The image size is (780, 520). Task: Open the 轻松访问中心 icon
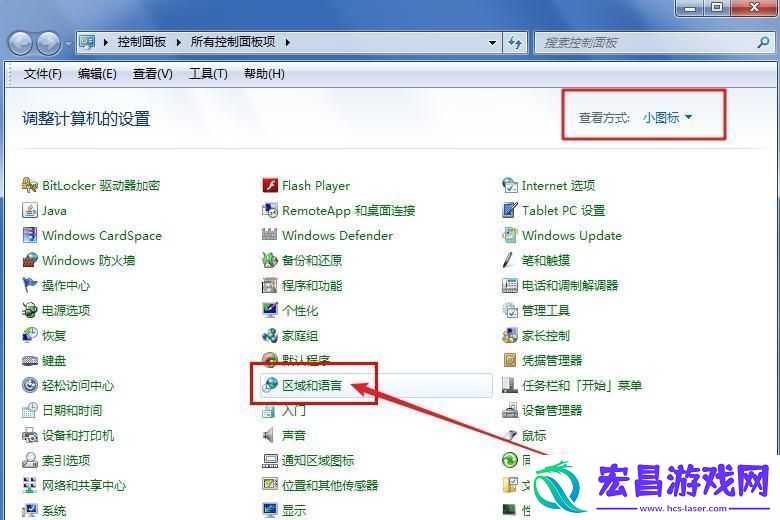click(x=29, y=385)
